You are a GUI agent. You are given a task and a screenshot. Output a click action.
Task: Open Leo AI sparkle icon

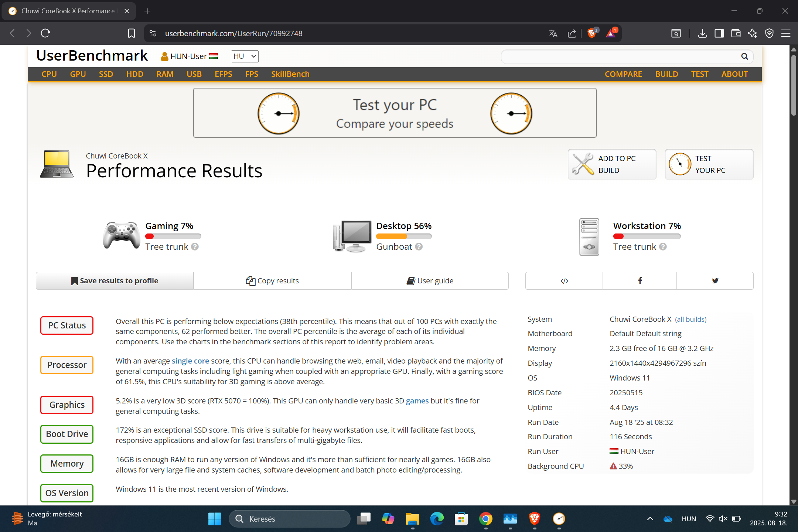753,33
